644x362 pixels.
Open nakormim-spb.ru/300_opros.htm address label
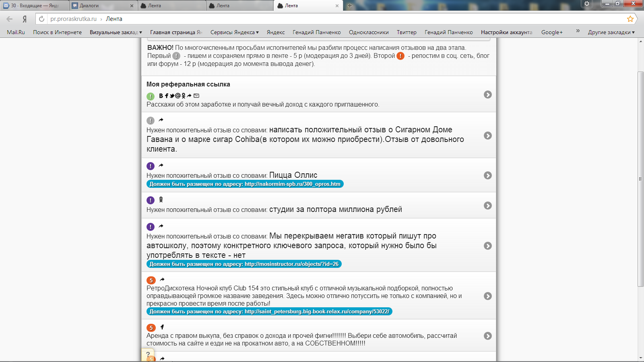coord(245,184)
